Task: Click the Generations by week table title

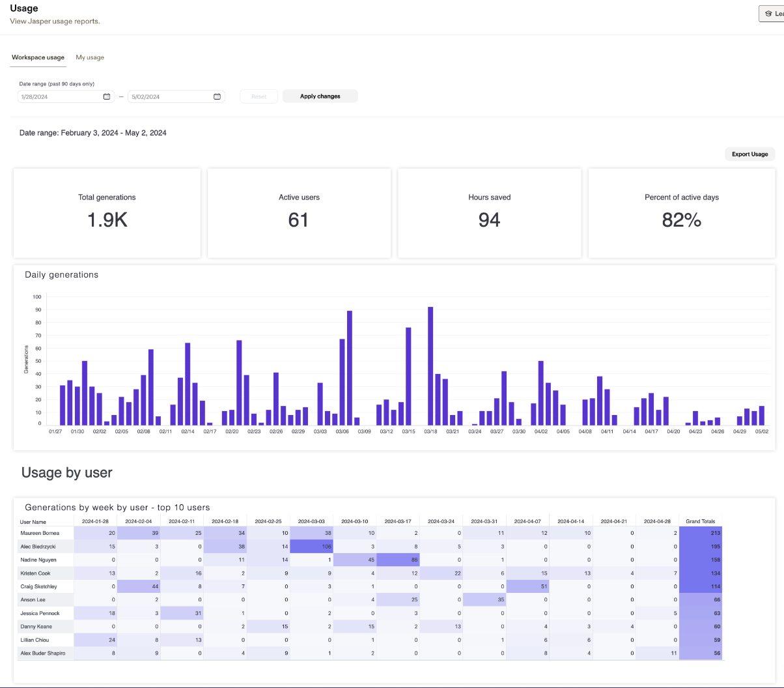Action: 117,507
